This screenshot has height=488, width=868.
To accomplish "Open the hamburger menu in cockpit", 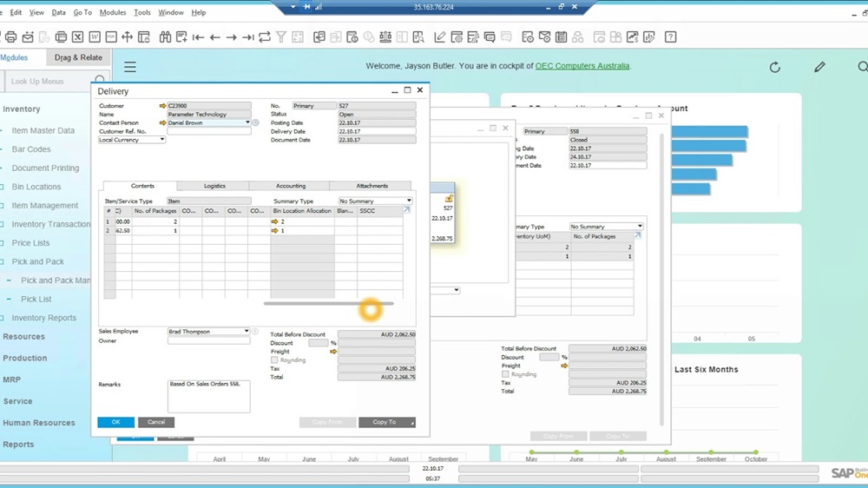I will [130, 67].
